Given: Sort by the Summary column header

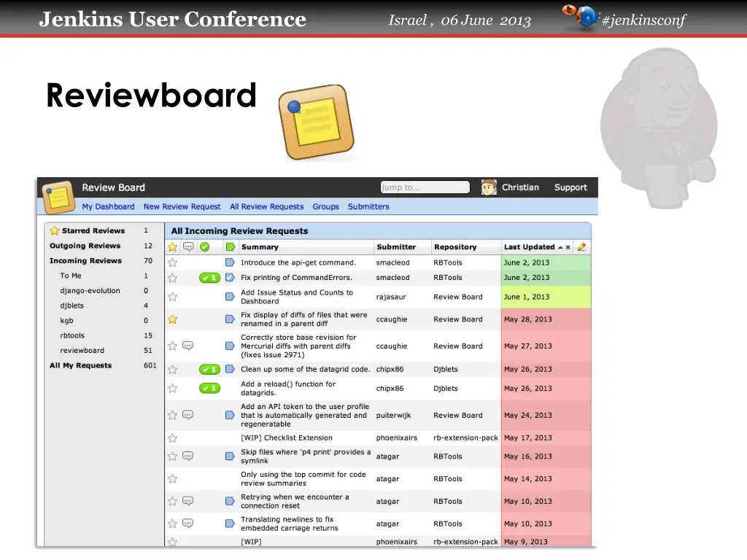Looking at the screenshot, I should [x=260, y=247].
